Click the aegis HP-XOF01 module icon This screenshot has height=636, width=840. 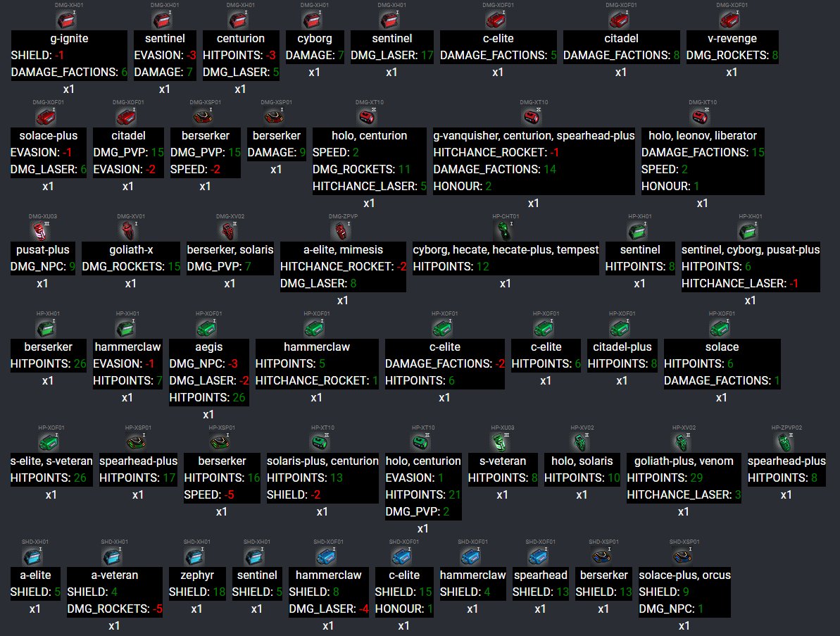(208, 328)
